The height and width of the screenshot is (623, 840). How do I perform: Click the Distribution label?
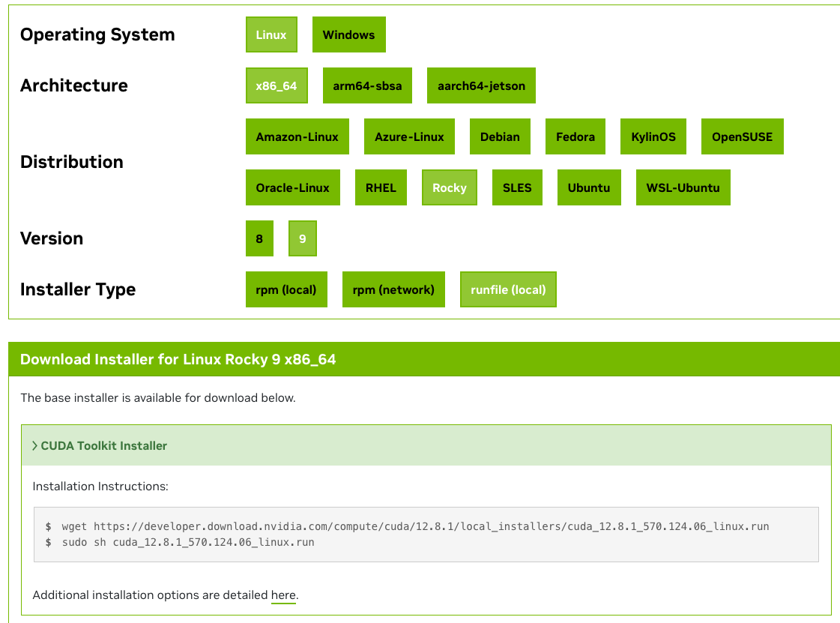point(72,162)
